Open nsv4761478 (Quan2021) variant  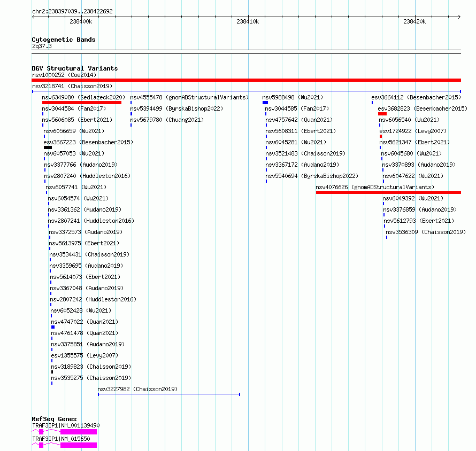[x=85, y=333]
